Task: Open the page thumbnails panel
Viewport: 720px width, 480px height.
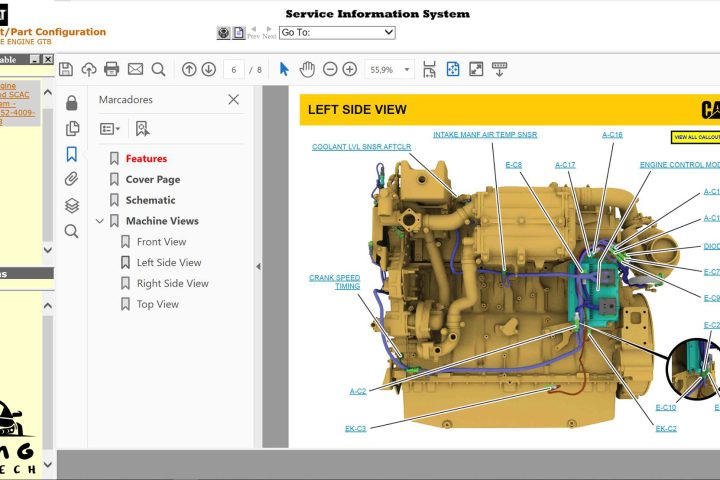Action: (72, 129)
